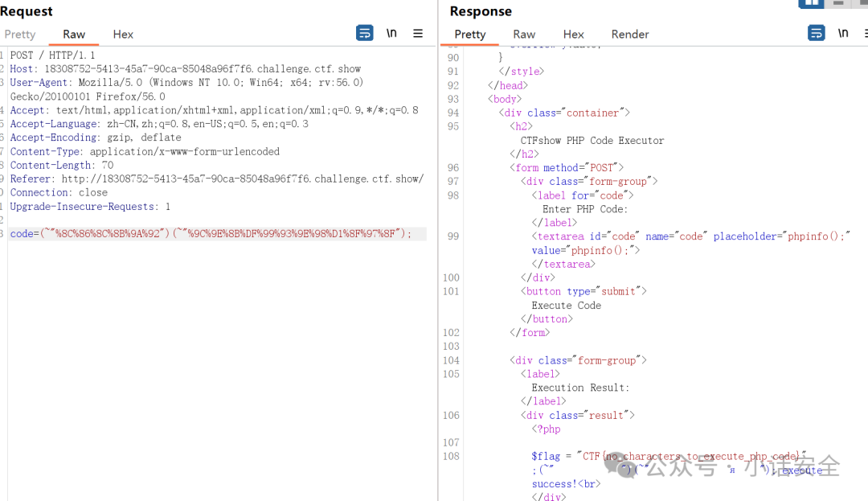Image resolution: width=868 pixels, height=501 pixels.
Task: Select the second layout icon above Response
Action: pos(838,3)
